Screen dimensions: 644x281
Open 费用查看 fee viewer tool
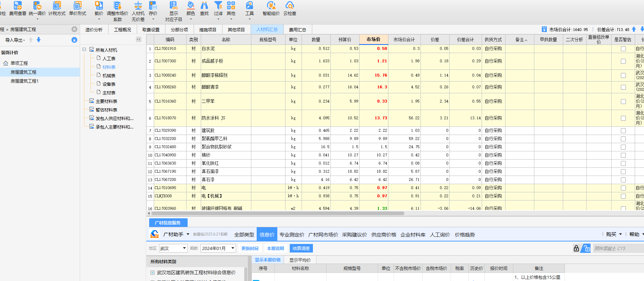click(18, 9)
